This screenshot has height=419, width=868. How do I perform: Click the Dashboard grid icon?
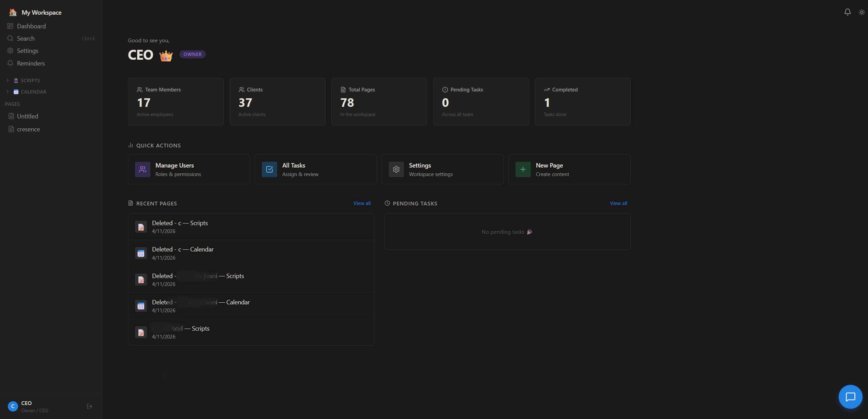pos(10,26)
